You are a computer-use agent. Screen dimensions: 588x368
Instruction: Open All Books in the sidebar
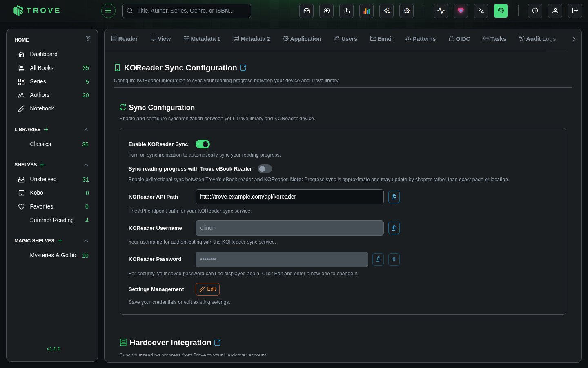[x=52, y=68]
